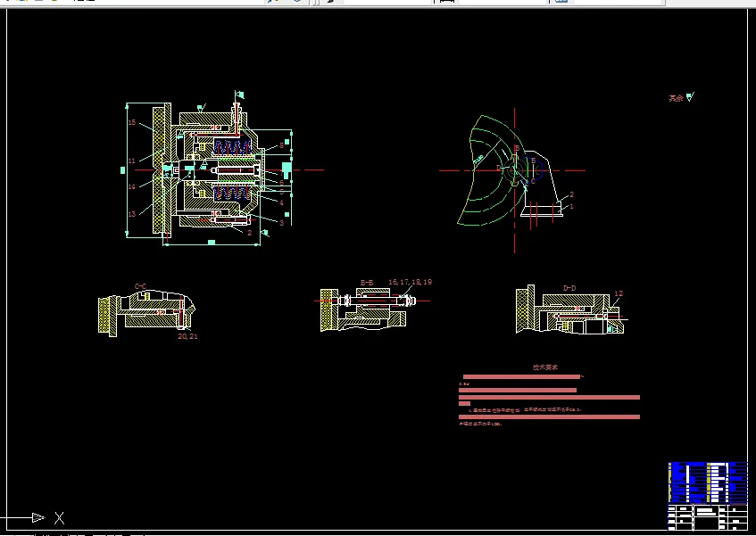Click the '20, 21' callout text

[187, 336]
